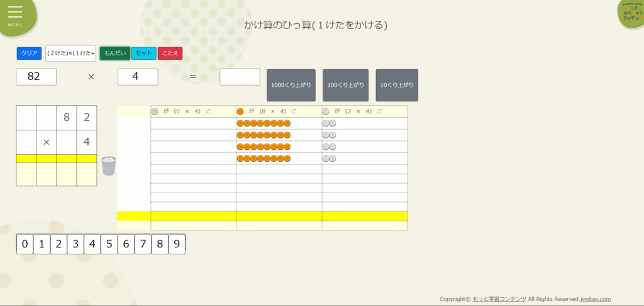Screen dimensions: 644x306
Task: Open the もっと学習コンテンツ footer link
Action: point(499,299)
